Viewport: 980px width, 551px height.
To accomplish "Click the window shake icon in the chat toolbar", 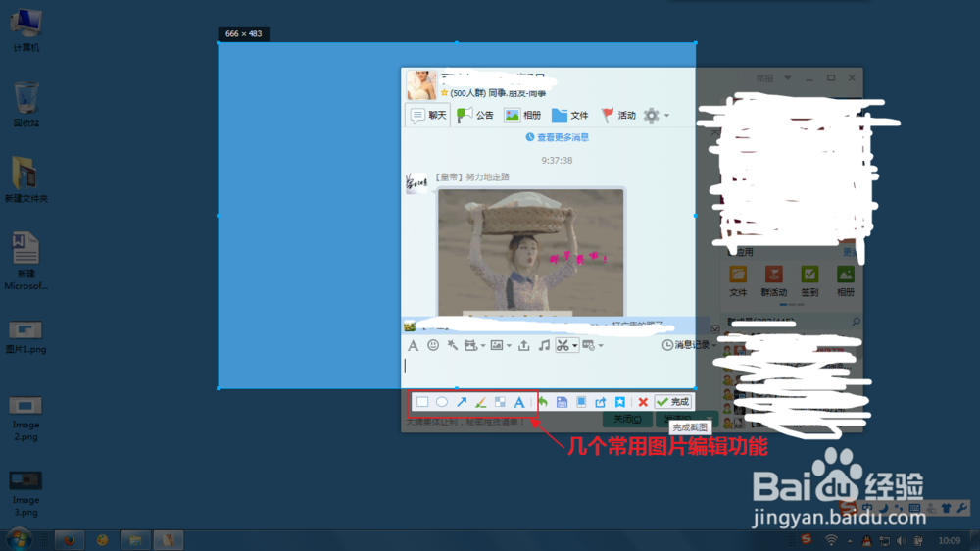I will [x=470, y=345].
